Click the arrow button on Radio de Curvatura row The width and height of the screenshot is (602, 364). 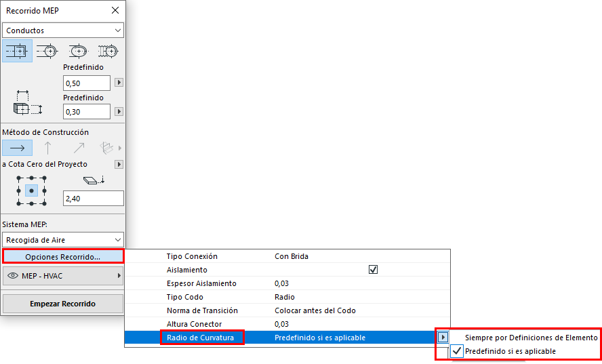pos(443,338)
